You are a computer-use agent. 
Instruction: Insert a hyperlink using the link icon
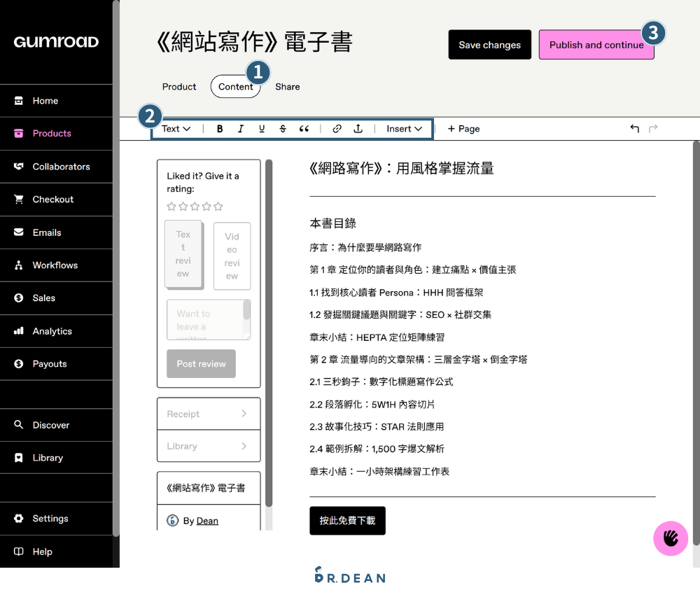[x=337, y=129]
